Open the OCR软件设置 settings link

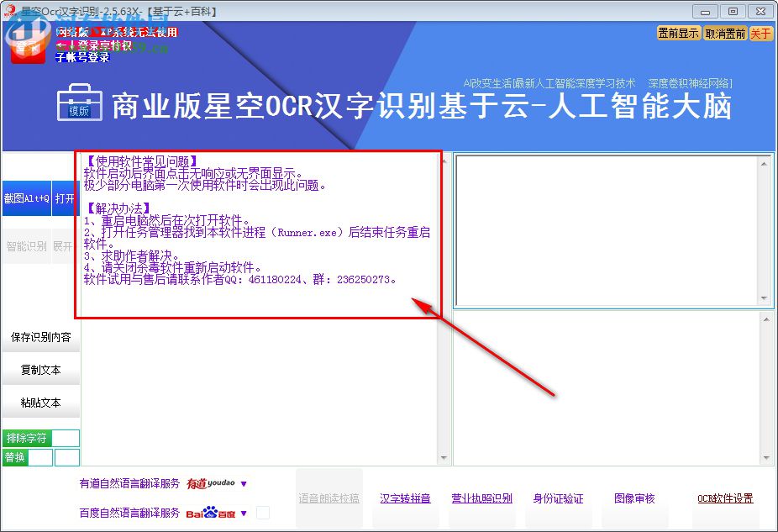point(726,498)
